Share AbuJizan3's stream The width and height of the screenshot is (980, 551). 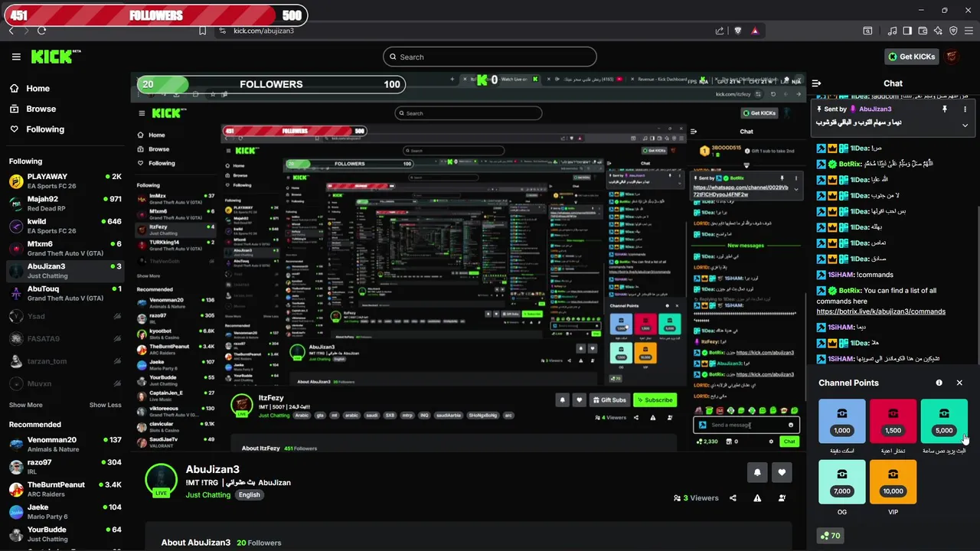click(x=733, y=498)
